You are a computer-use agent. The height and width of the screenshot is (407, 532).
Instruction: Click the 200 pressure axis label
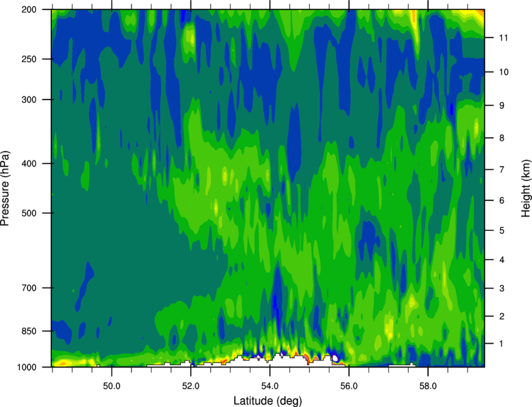pyautogui.click(x=29, y=9)
